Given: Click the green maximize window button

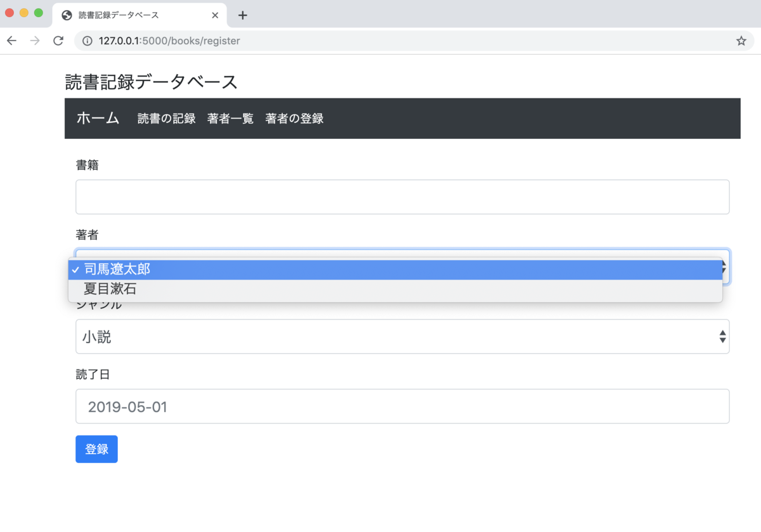Looking at the screenshot, I should click(x=38, y=13).
